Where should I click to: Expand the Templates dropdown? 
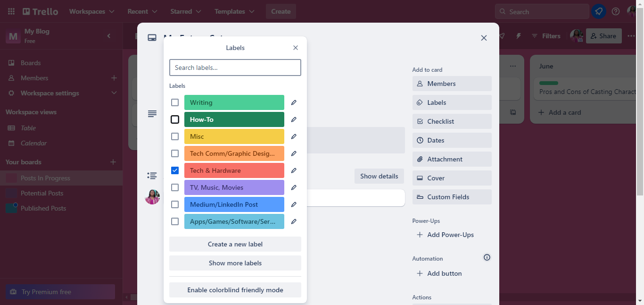[x=234, y=11]
